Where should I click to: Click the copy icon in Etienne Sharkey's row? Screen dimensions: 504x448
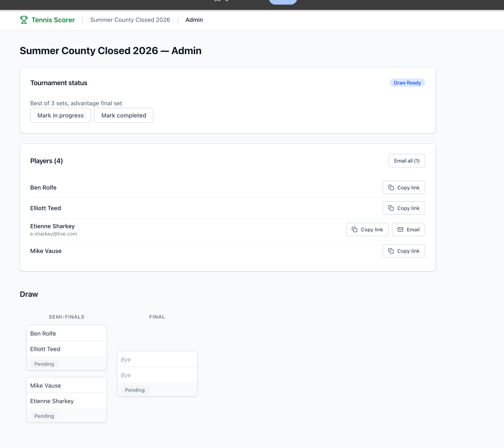[354, 229]
